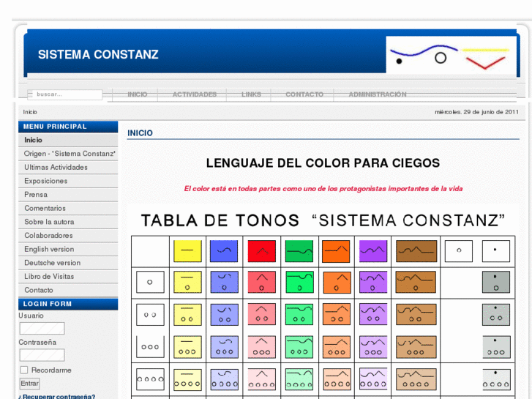This screenshot has height=399, width=532.
Task: Focus the Usuario input field
Action: (x=42, y=329)
